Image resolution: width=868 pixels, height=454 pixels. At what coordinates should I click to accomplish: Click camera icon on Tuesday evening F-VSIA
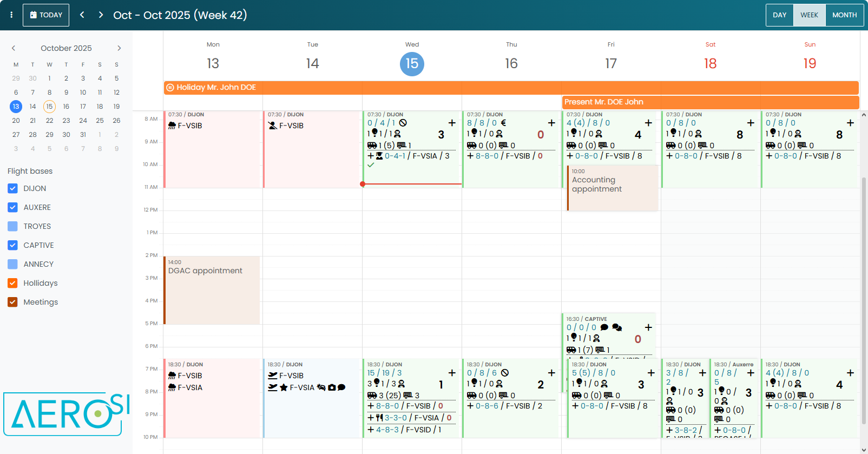[332, 387]
